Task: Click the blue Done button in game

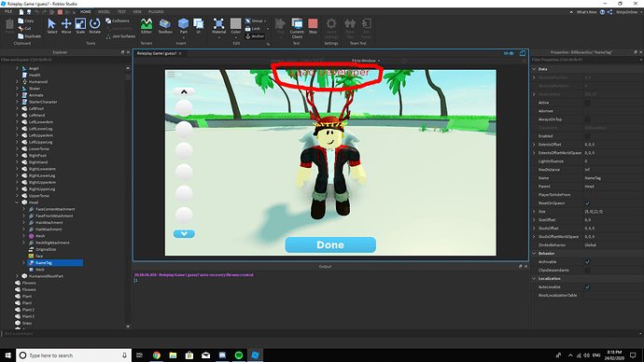Action: point(330,245)
